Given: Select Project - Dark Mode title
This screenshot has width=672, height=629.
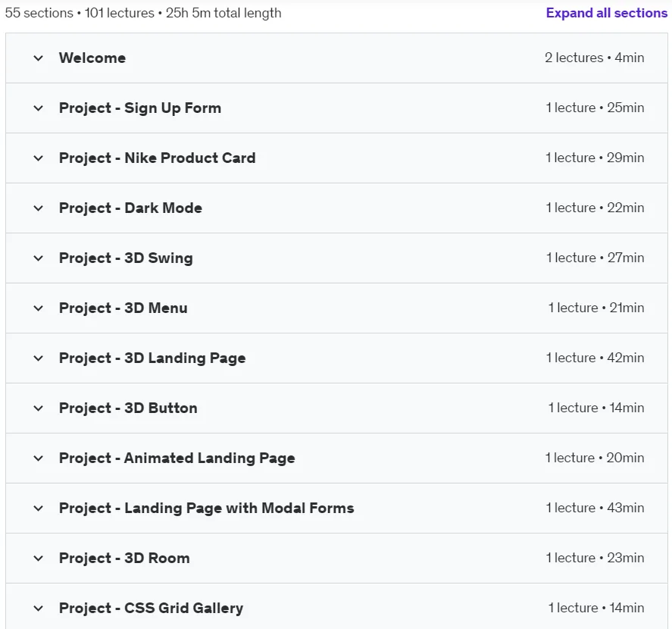Looking at the screenshot, I should click(x=131, y=208).
